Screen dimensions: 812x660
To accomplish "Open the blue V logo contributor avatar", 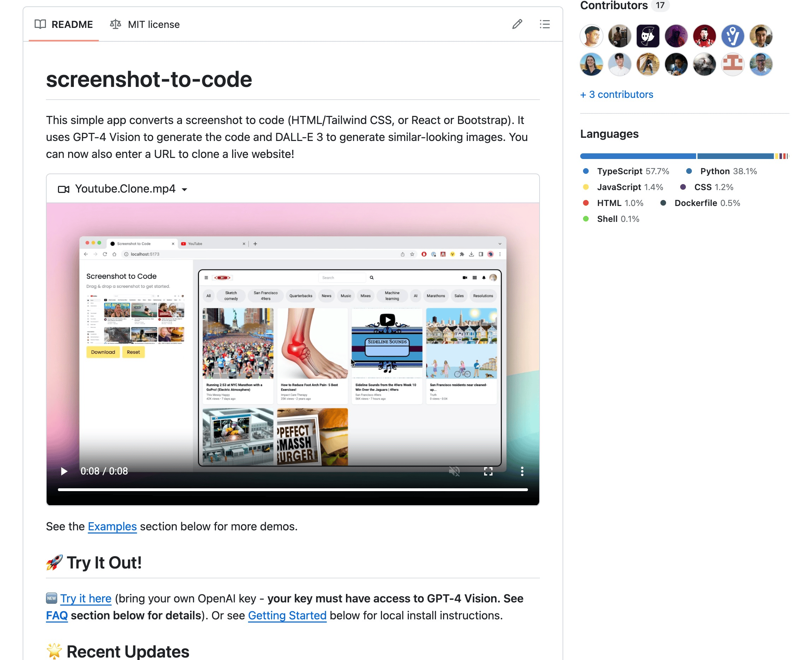I will tap(732, 36).
